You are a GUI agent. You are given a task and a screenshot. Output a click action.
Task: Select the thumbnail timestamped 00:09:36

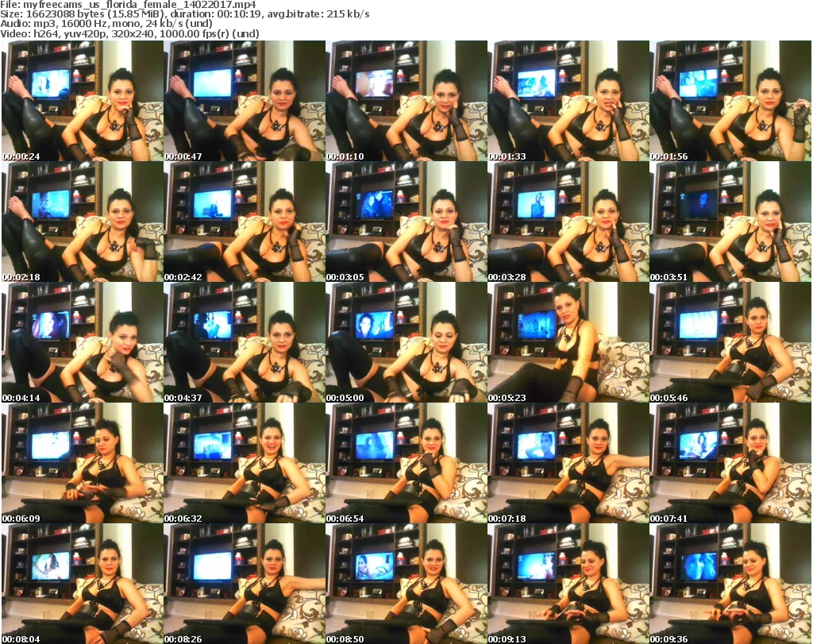pyautogui.click(x=730, y=584)
